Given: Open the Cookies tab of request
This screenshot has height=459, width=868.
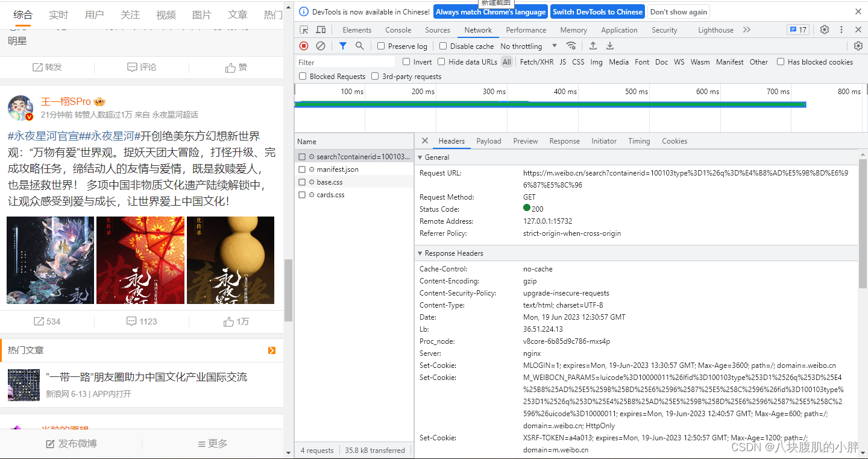Looking at the screenshot, I should (675, 141).
